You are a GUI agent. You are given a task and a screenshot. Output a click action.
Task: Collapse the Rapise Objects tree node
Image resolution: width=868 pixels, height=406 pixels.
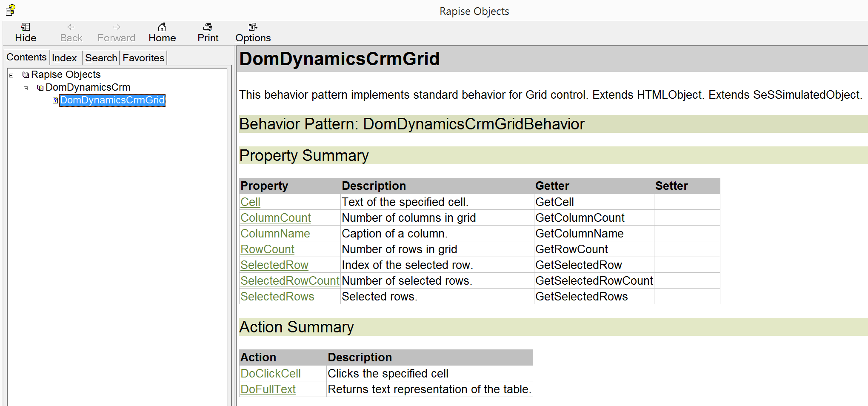tap(11, 75)
